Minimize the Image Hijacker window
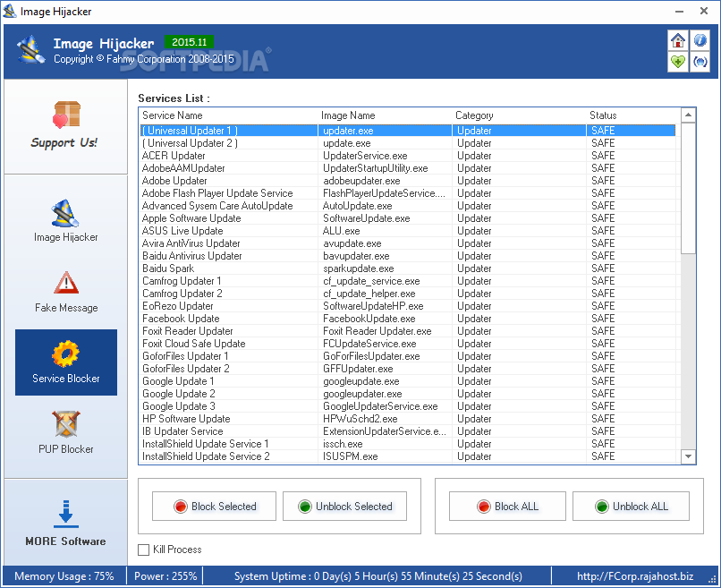Viewport: 721px width, 588px height. pos(680,11)
